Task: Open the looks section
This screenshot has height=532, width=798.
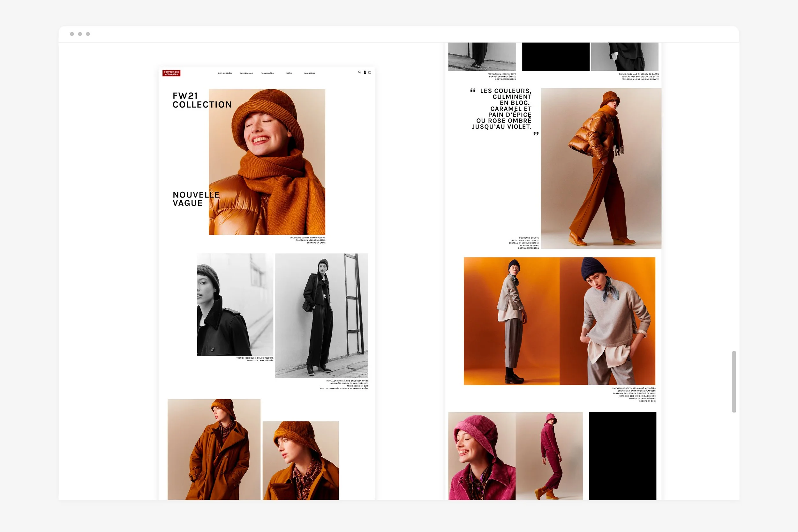Action: (289, 73)
